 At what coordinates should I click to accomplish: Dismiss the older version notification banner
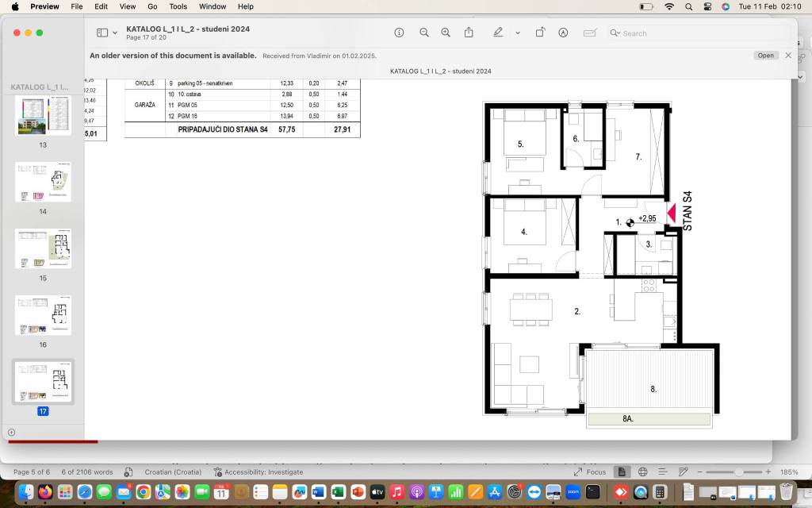tap(787, 56)
